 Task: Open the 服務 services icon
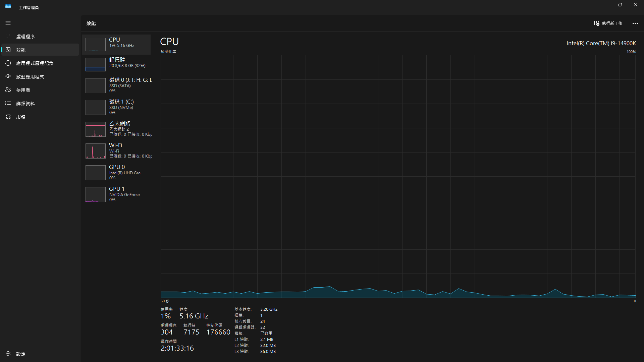(x=8, y=117)
